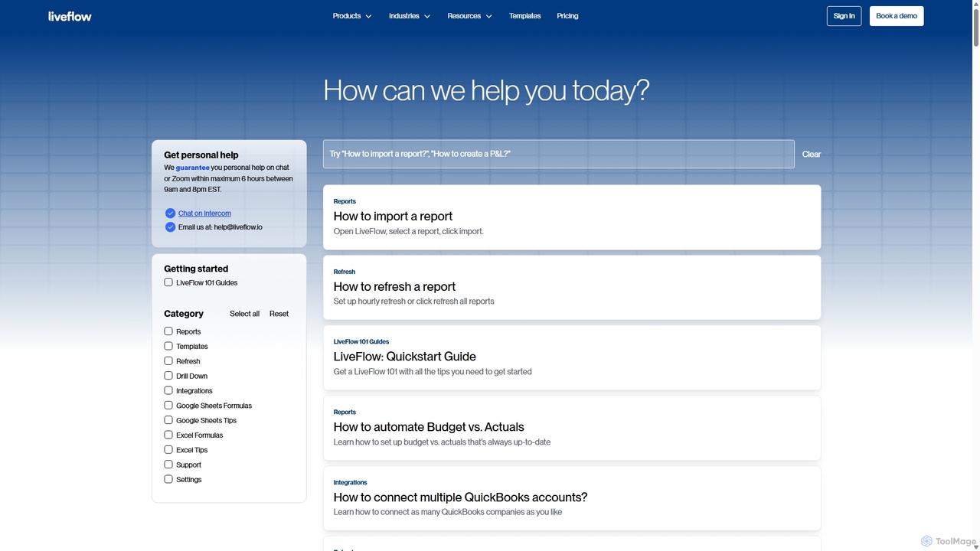Open the Chat on Intercom link

pos(204,214)
